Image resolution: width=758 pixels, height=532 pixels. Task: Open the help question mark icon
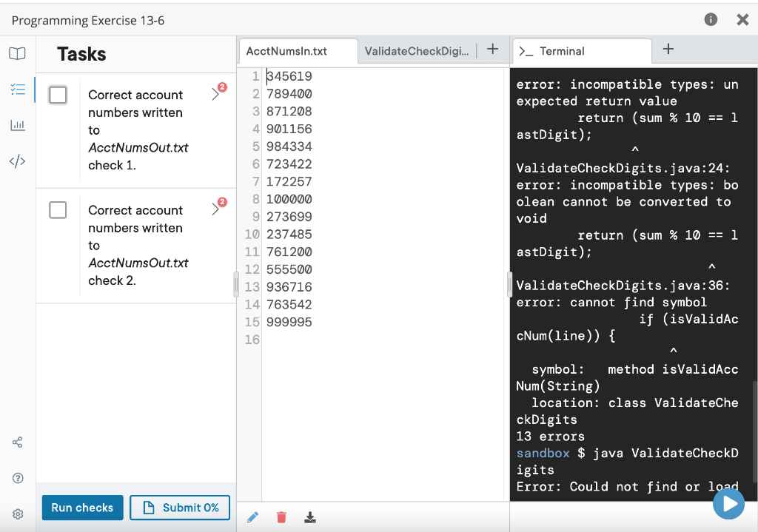coord(18,477)
